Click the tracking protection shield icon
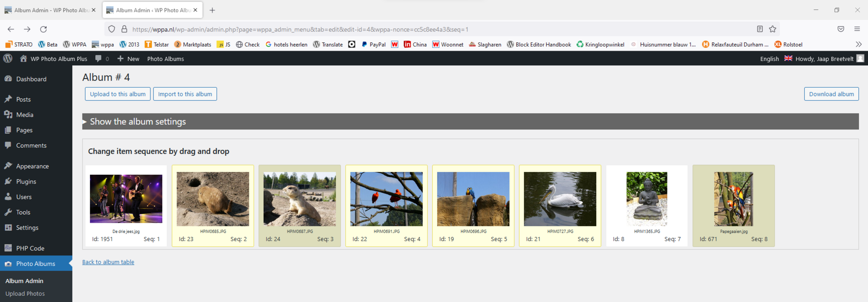Image resolution: width=868 pixels, height=302 pixels. click(112, 29)
